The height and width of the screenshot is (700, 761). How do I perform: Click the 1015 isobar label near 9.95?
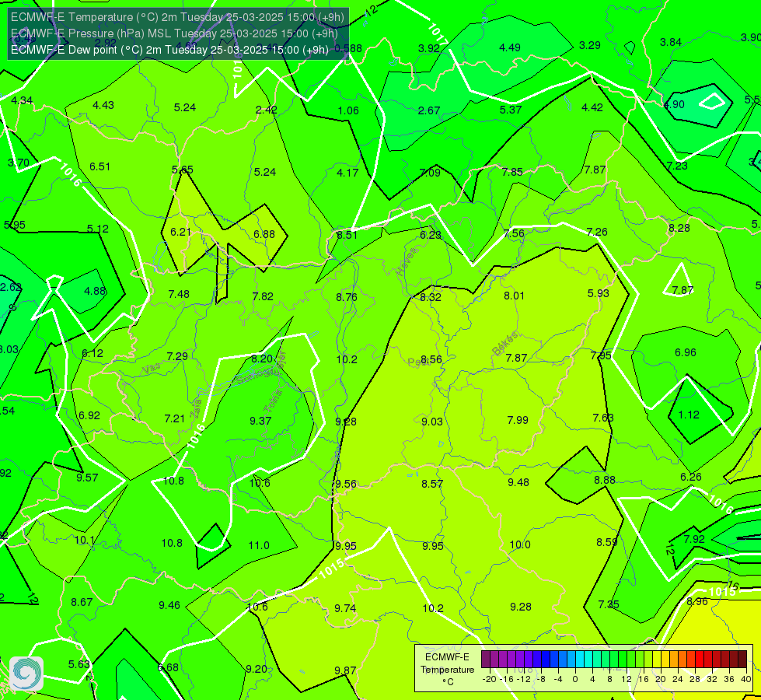(332, 567)
